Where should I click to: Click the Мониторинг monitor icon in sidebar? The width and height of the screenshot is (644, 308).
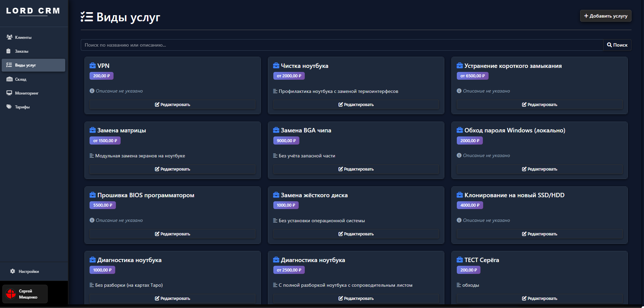pyautogui.click(x=9, y=93)
